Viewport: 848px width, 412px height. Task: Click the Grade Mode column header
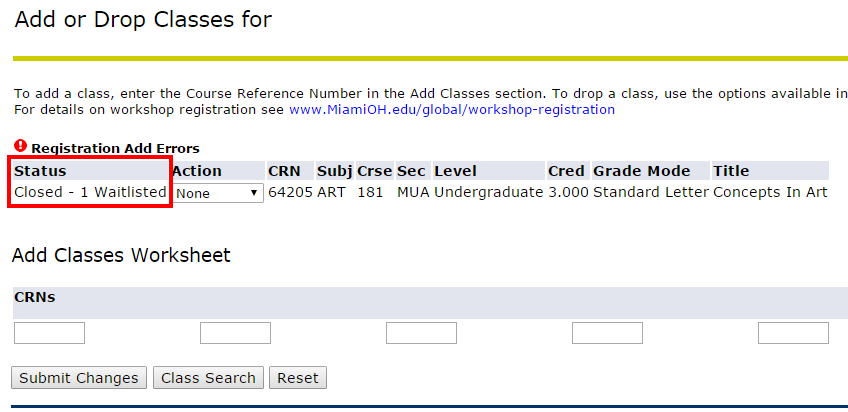[x=641, y=171]
